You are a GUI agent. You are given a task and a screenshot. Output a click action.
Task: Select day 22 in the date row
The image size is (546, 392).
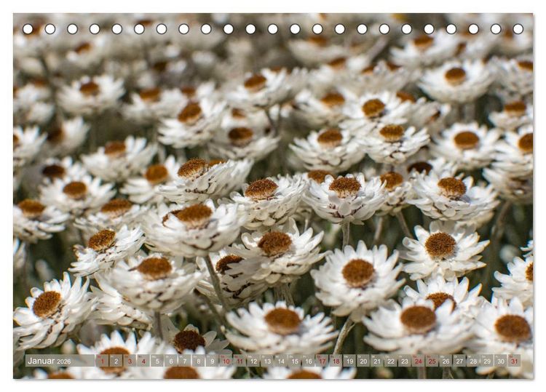(x=391, y=361)
